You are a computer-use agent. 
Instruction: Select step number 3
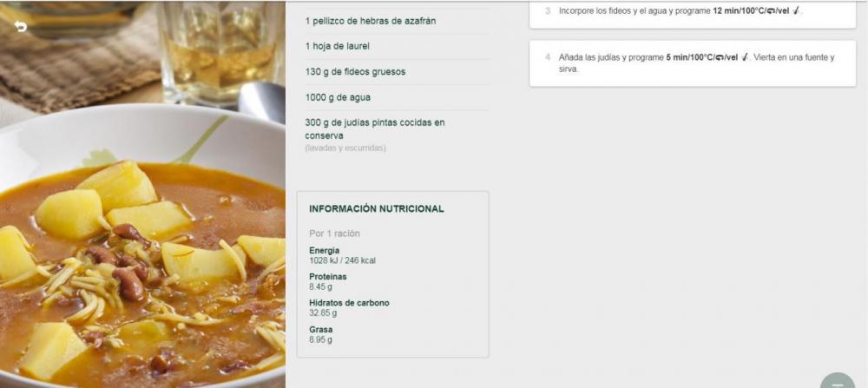coord(548,11)
